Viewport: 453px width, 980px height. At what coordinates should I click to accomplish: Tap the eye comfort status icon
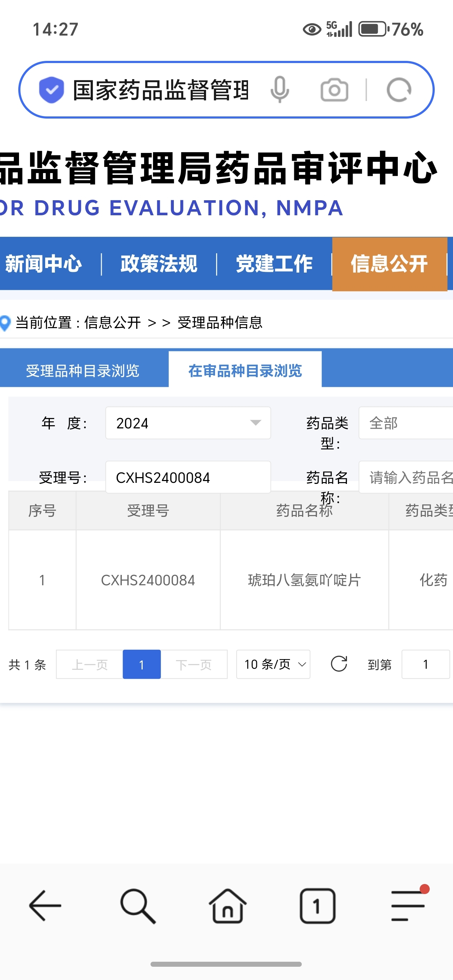[x=312, y=29]
